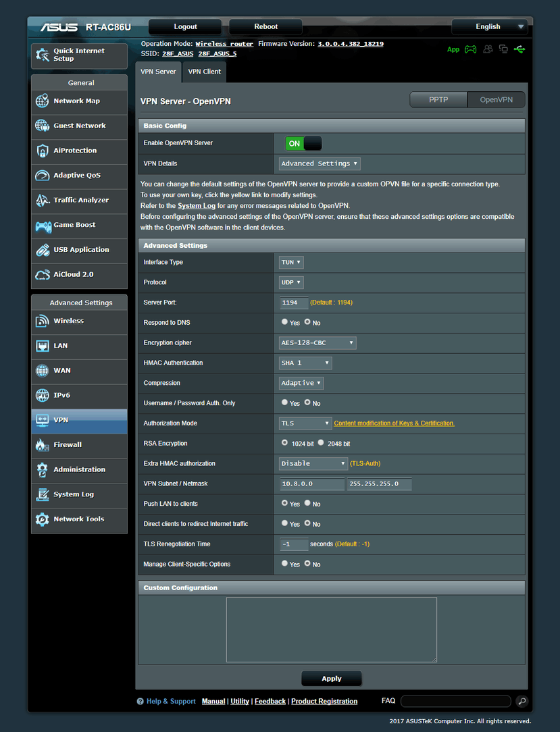560x732 pixels.
Task: Click the VPN sidebar icon
Action: [x=42, y=420]
